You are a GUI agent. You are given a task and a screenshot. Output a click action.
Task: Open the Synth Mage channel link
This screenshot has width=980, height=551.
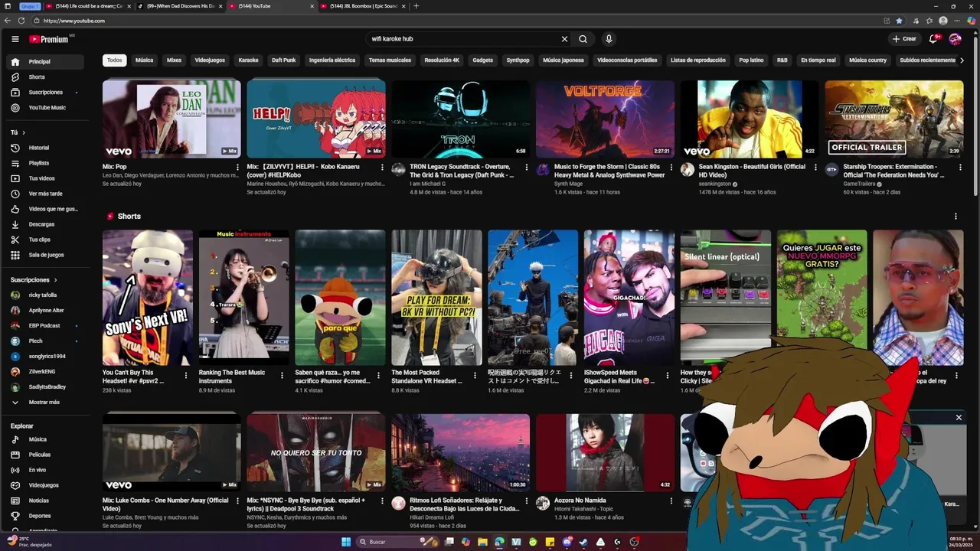click(x=568, y=184)
